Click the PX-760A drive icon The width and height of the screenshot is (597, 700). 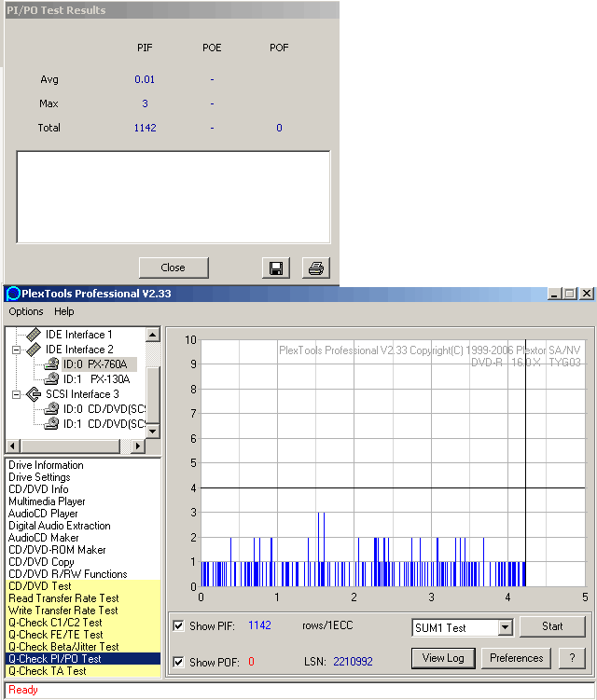point(52,364)
